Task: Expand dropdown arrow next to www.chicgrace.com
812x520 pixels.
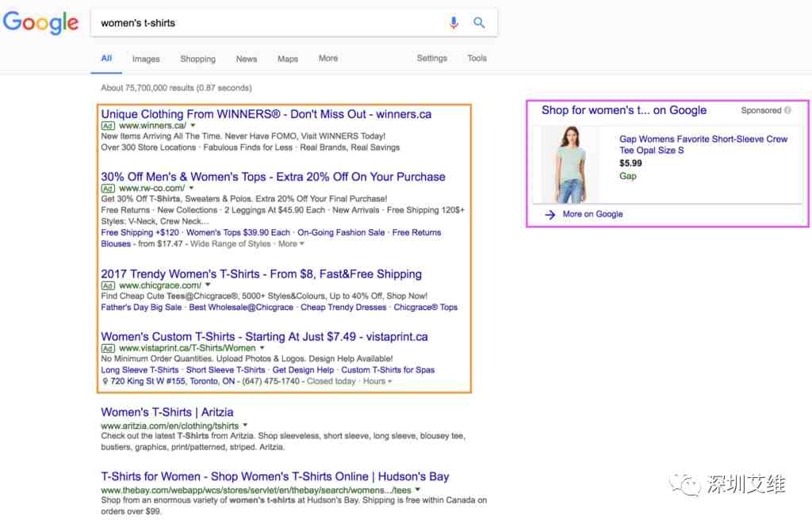Action: (x=209, y=285)
